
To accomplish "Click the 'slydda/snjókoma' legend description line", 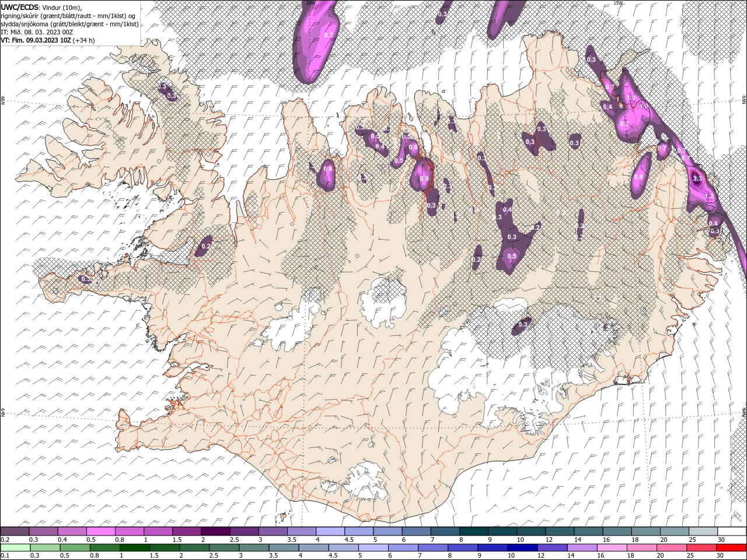I will click(69, 24).
